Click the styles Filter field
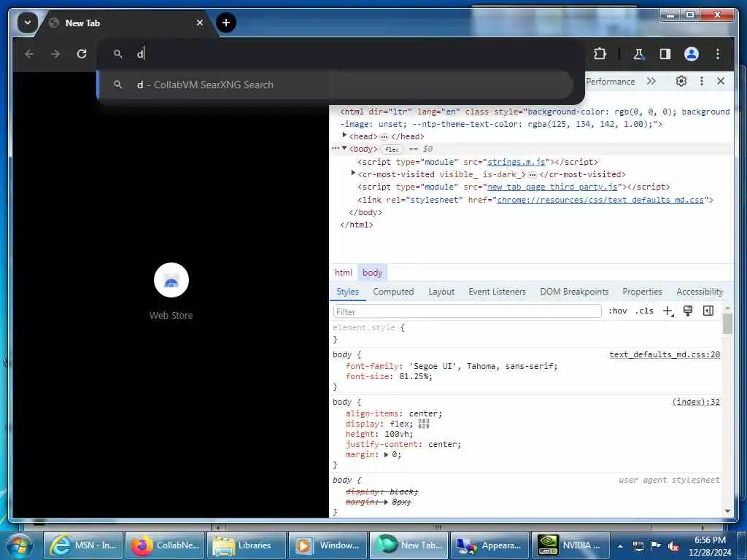 468,311
